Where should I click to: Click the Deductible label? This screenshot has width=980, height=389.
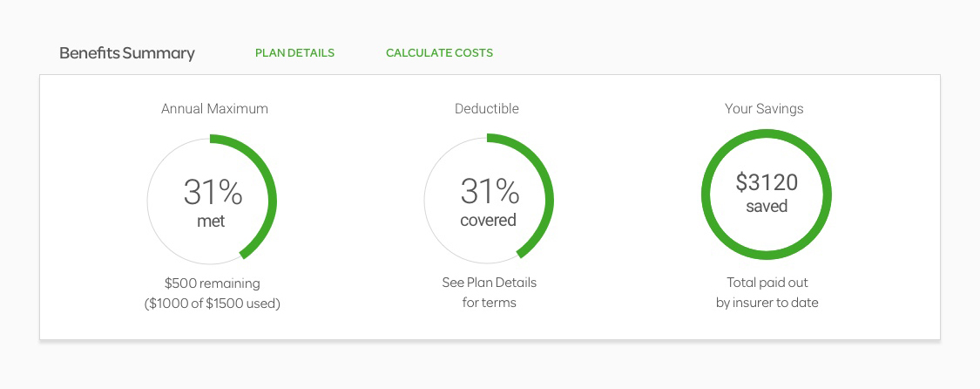(x=487, y=109)
